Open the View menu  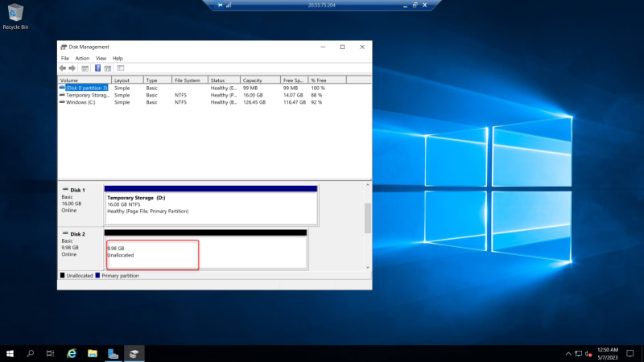101,58
